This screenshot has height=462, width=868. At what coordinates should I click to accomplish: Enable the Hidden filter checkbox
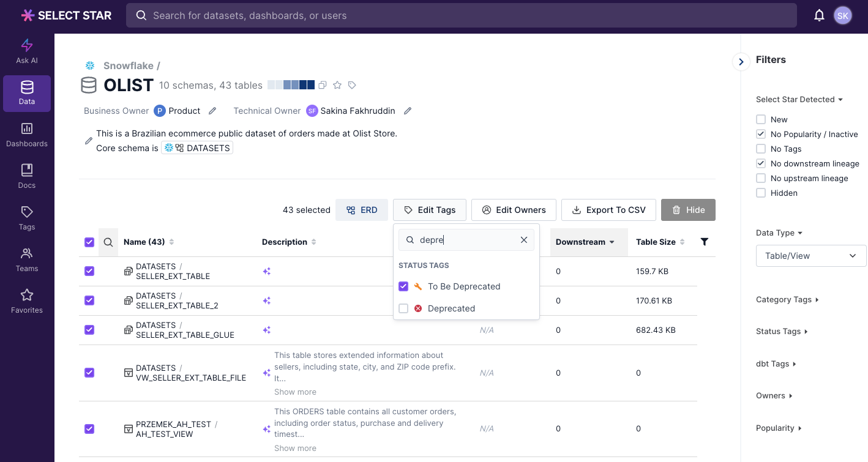761,193
